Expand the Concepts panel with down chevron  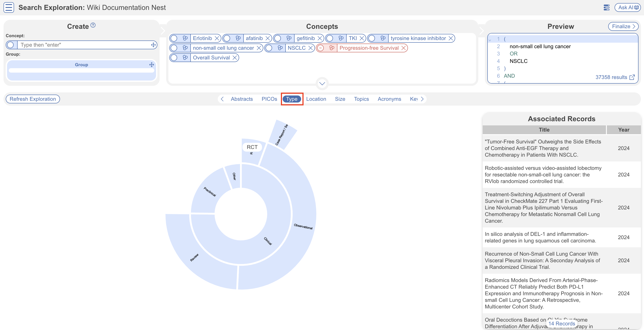point(322,84)
